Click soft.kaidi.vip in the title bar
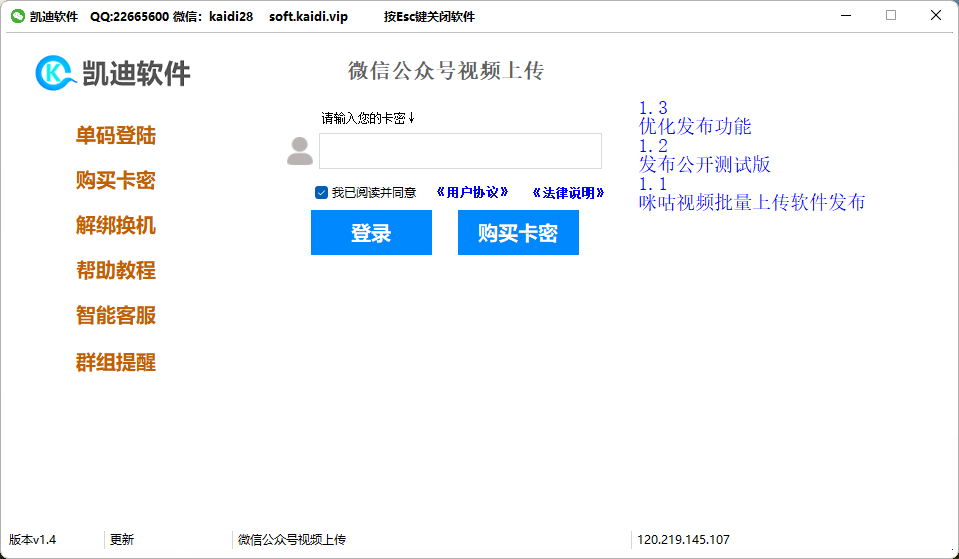 pyautogui.click(x=308, y=17)
